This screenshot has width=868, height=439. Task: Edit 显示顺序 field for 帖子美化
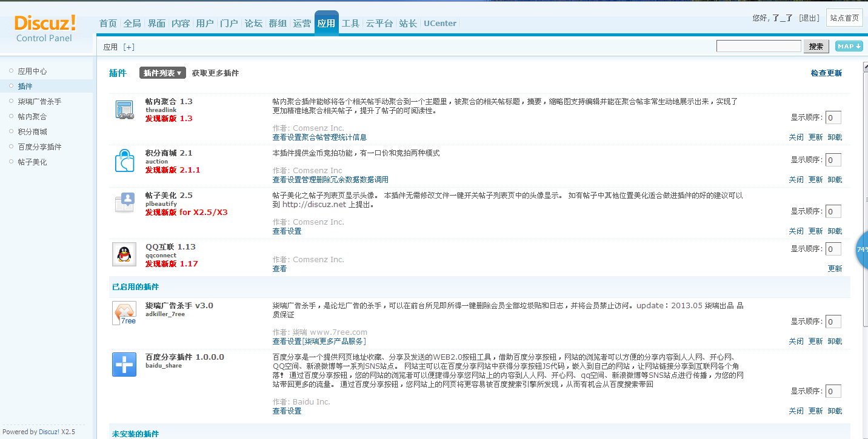tap(833, 211)
